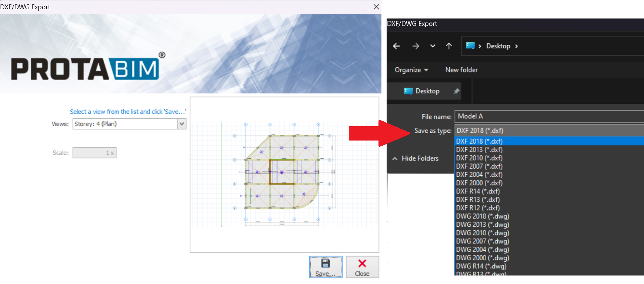
Task: Click the Desktop folder icon in sidebar
Action: [408, 91]
